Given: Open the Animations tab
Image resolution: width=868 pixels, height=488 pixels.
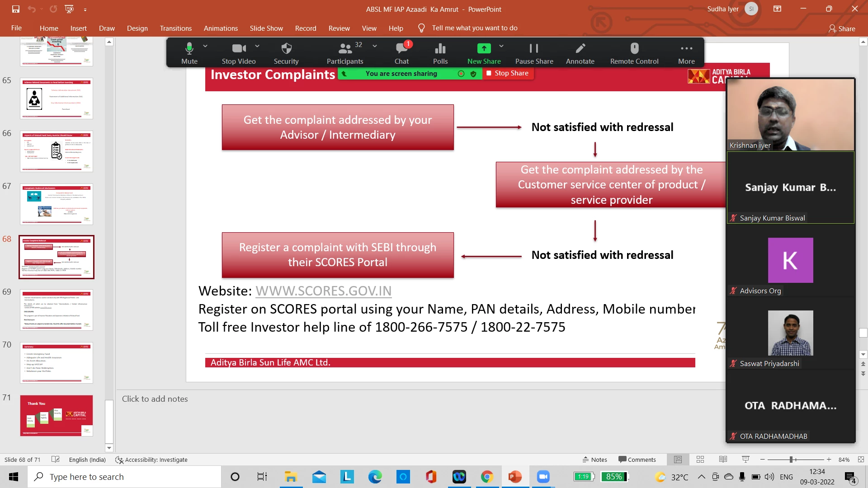Looking at the screenshot, I should coord(221,28).
